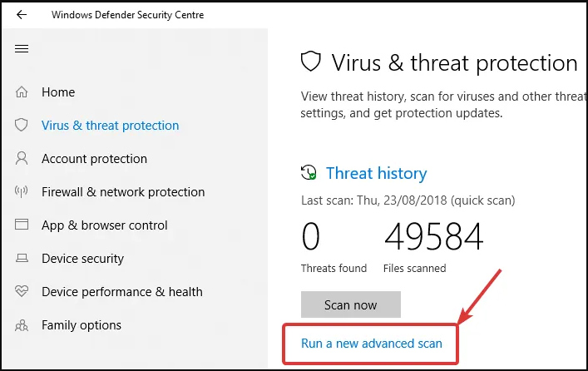Click the Device performance heart icon

point(22,290)
